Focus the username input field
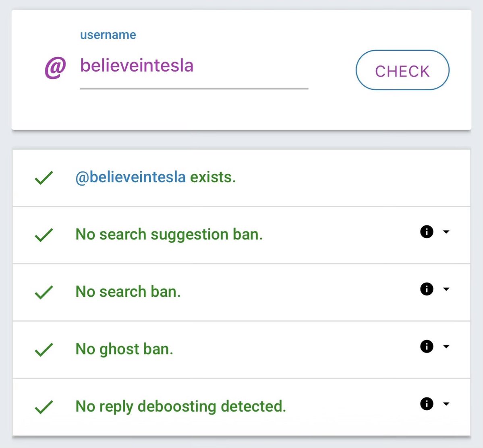 click(x=194, y=66)
